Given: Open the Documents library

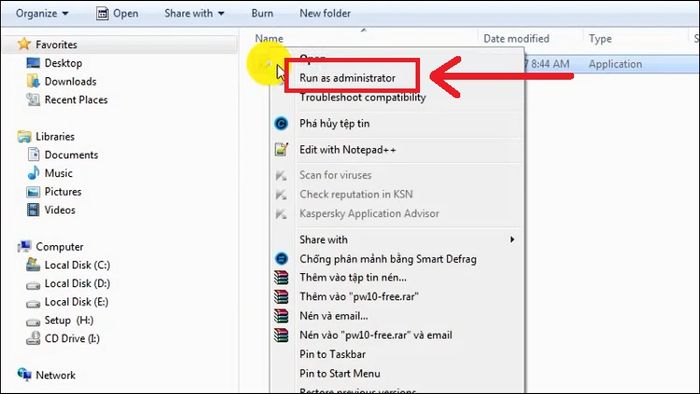Looking at the screenshot, I should point(71,154).
